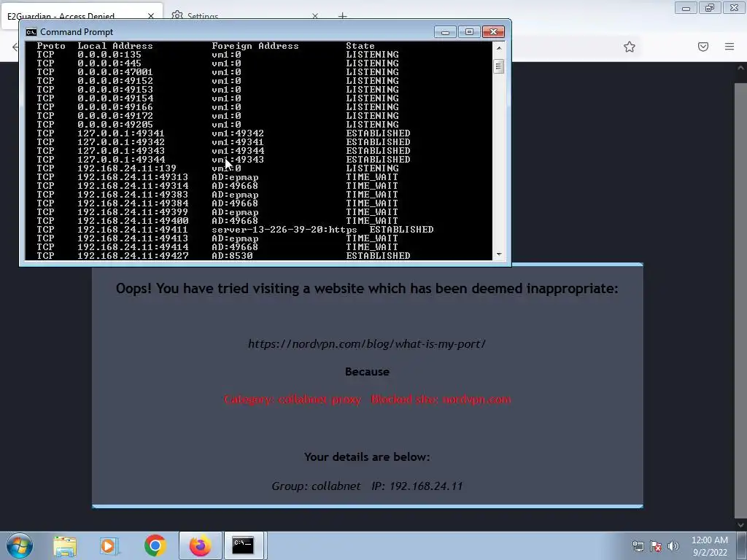Viewport: 747px width, 560px height.
Task: Restore down the Firefox browser window
Action: (710, 7)
